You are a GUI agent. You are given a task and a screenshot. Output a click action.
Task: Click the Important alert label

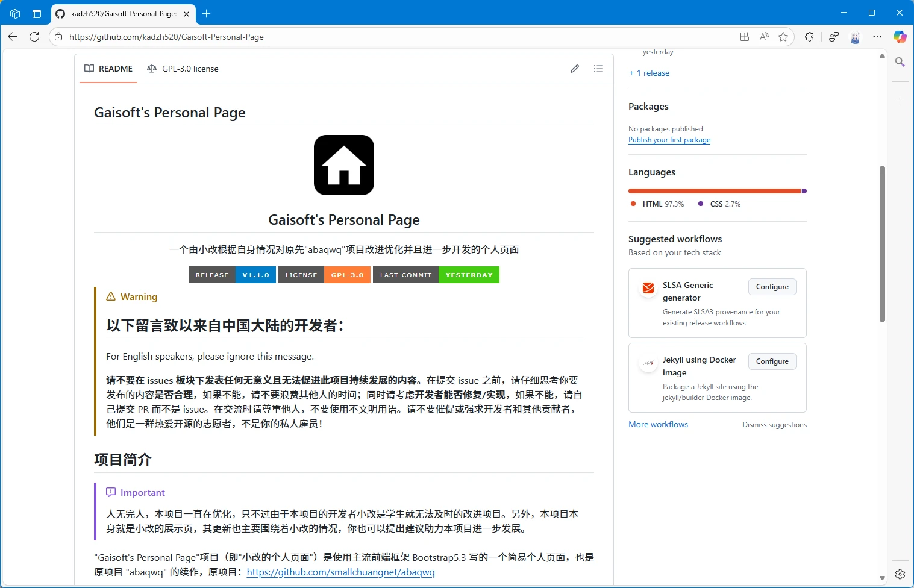(136, 492)
